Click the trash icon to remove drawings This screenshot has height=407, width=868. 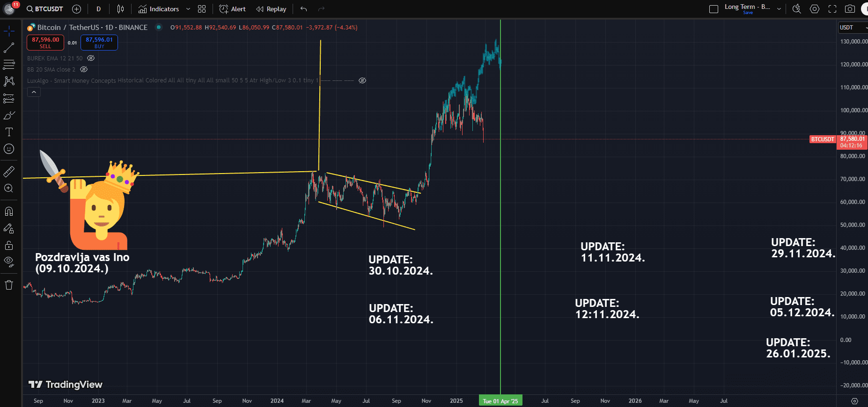(x=9, y=285)
